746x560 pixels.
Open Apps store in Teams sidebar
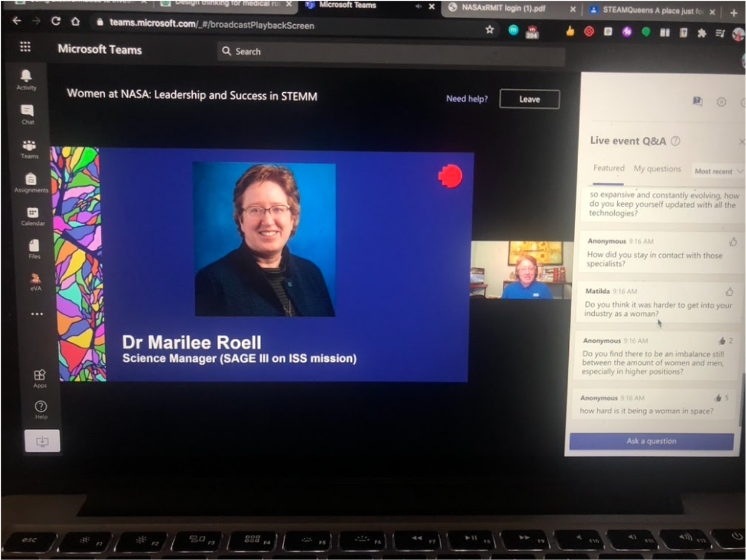point(40,379)
